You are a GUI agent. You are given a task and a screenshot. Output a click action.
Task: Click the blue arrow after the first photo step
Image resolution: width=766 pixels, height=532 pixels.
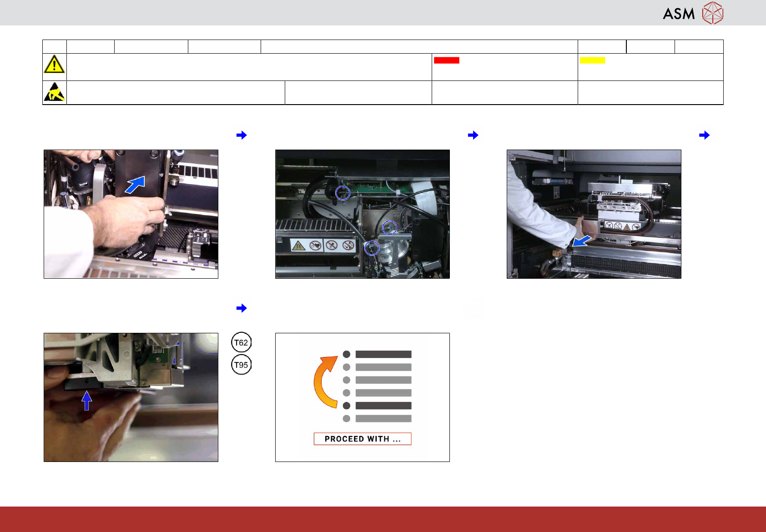pyautogui.click(x=242, y=135)
